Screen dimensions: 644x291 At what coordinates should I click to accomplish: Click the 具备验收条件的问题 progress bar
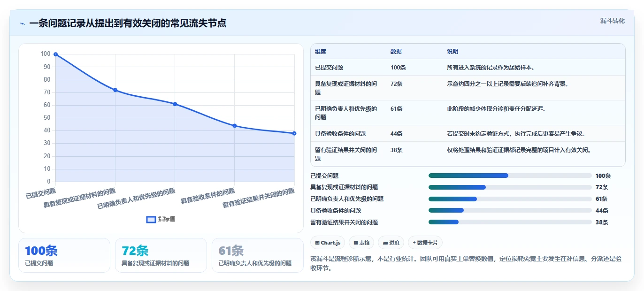(510, 211)
